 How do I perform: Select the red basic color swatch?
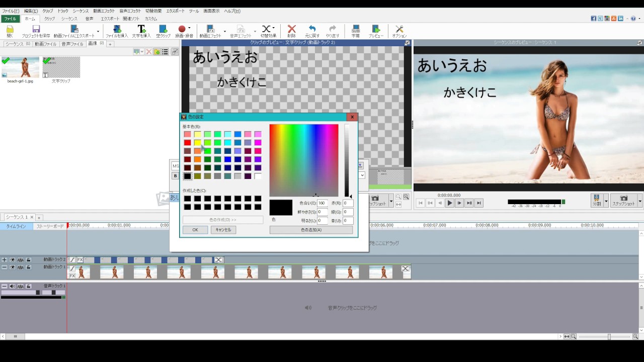(x=187, y=143)
